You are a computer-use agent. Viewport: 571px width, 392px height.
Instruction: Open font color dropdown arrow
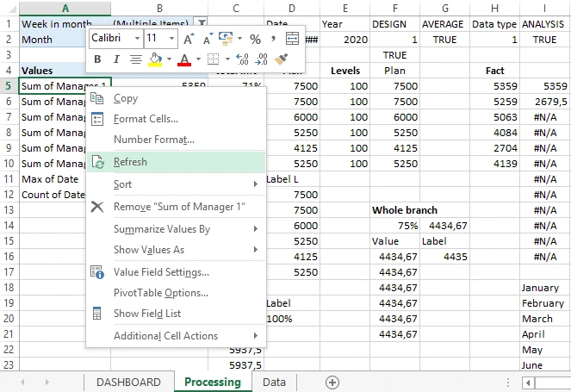(198, 59)
